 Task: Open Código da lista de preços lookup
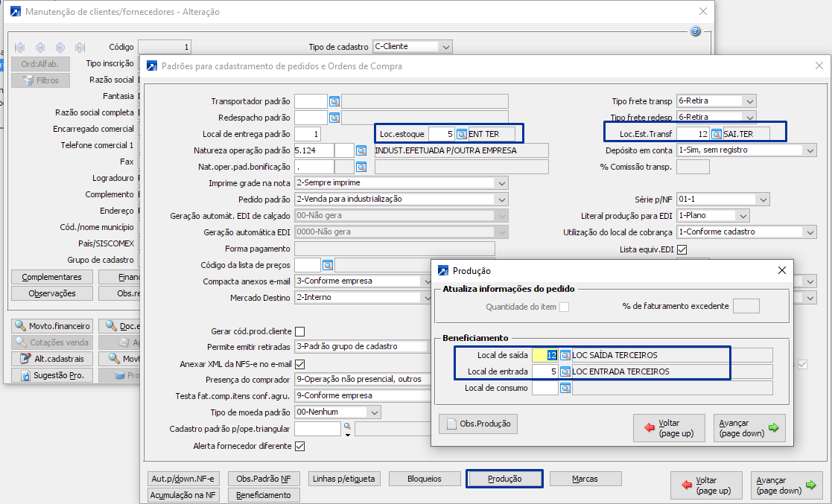pyautogui.click(x=328, y=265)
